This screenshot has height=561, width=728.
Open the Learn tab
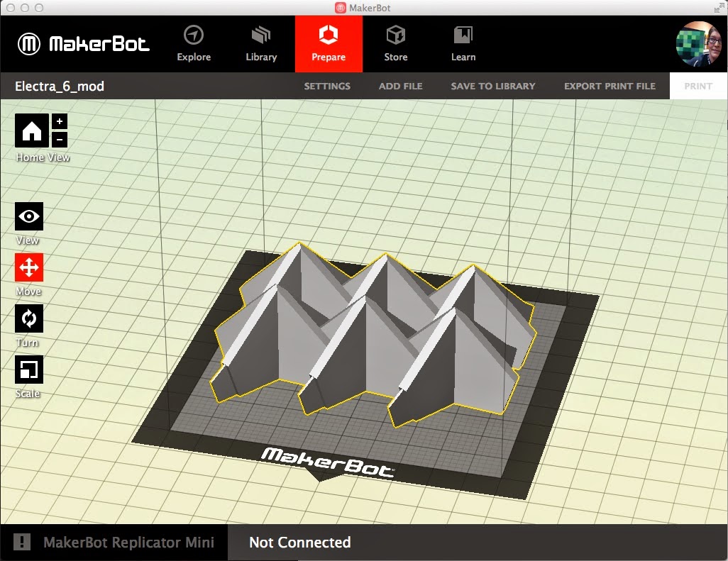[463, 44]
